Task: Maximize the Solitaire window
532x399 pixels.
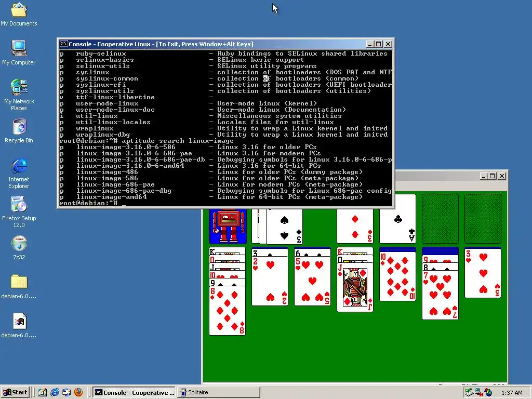Action: pos(493,176)
